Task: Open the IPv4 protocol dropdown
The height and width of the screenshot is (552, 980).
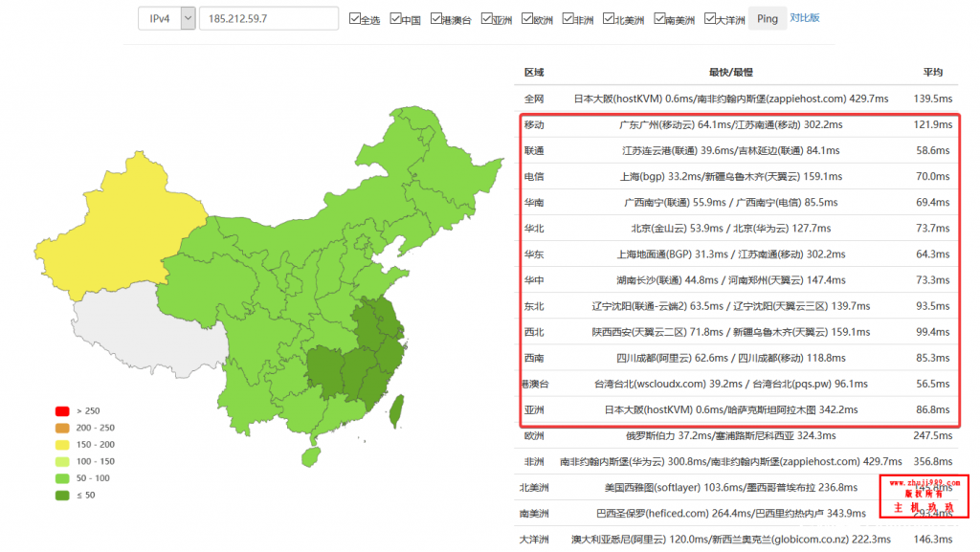Action: 188,19
